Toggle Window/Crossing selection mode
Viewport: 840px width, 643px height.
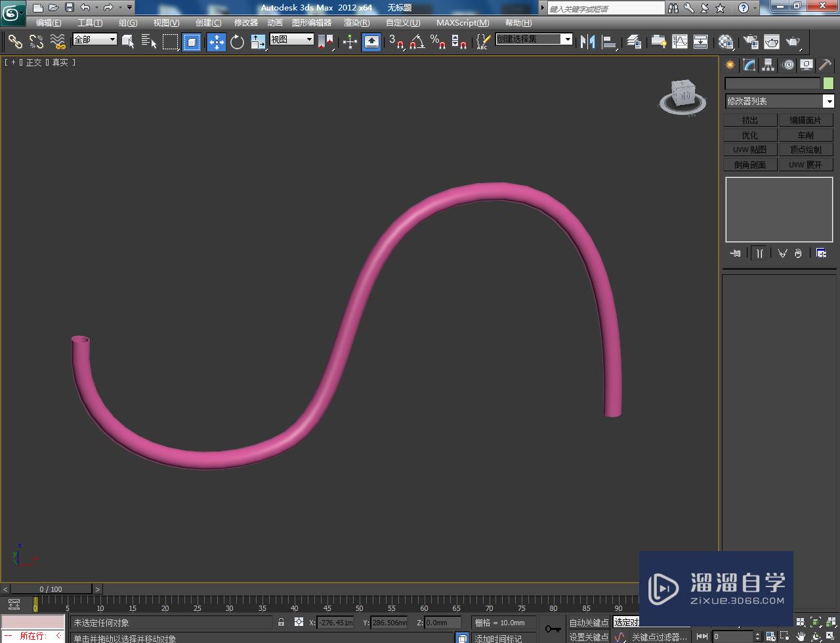[x=192, y=41]
